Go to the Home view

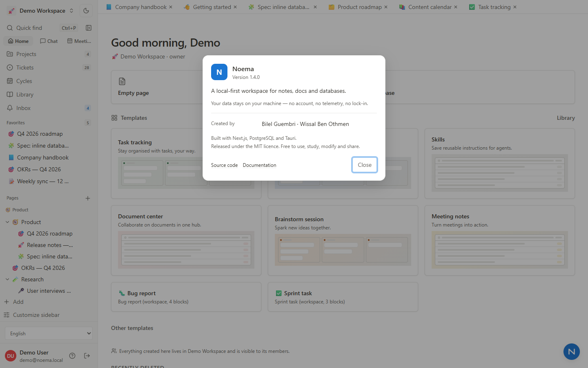tap(18, 41)
